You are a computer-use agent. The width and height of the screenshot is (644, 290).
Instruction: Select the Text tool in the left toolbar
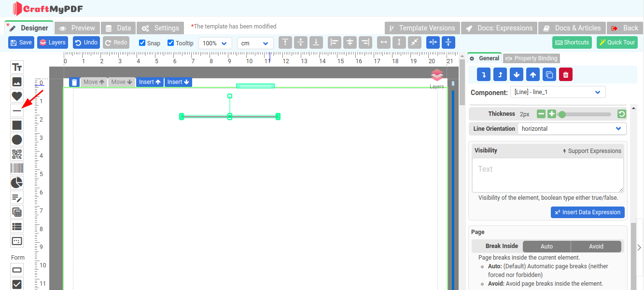(x=17, y=68)
